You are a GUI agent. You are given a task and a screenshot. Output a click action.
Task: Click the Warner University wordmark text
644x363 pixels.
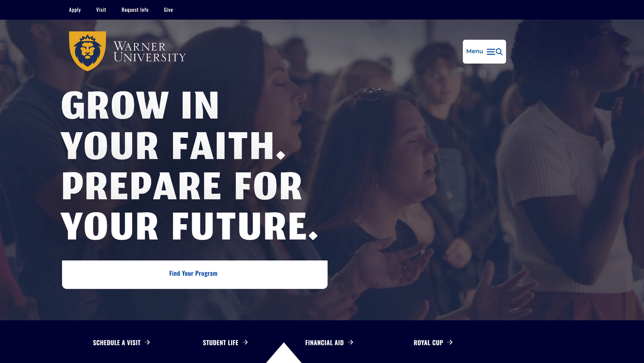[x=149, y=52]
